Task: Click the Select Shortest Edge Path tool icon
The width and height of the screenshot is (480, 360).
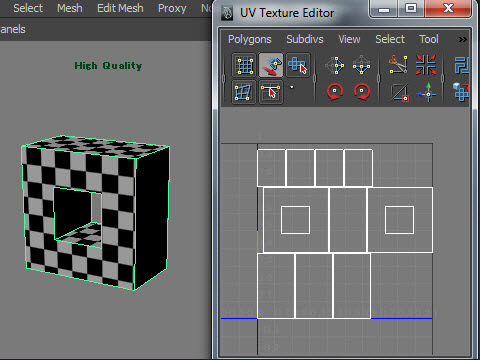Action: pyautogui.click(x=271, y=92)
